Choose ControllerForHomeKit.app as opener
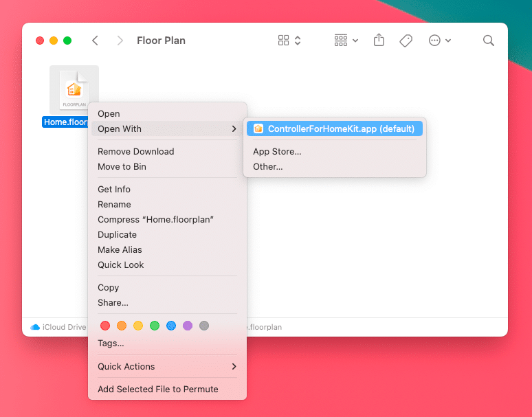The width and height of the screenshot is (532, 417). pos(335,129)
